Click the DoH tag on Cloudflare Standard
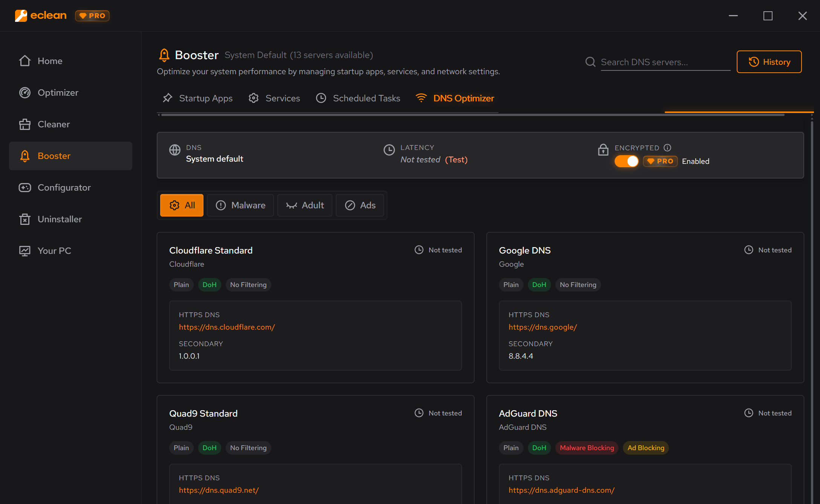Image resolution: width=820 pixels, height=504 pixels. click(210, 285)
